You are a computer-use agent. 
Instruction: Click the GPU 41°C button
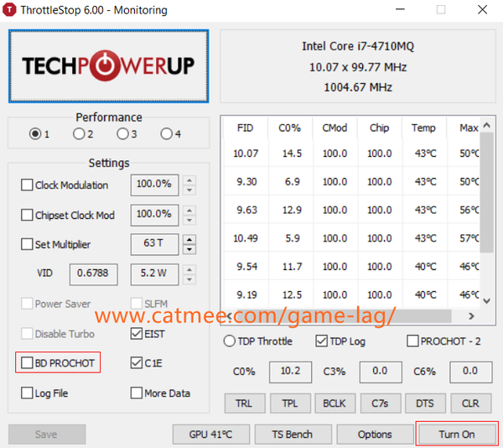pyautogui.click(x=210, y=435)
